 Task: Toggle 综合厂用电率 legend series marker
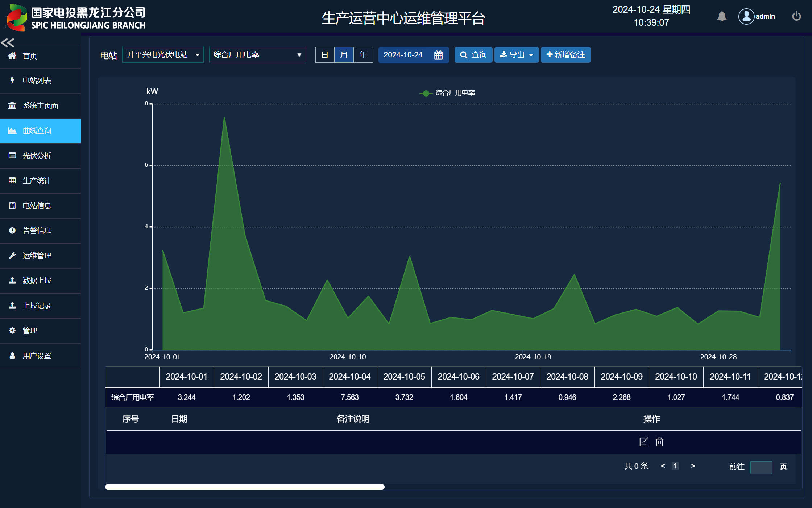click(426, 93)
